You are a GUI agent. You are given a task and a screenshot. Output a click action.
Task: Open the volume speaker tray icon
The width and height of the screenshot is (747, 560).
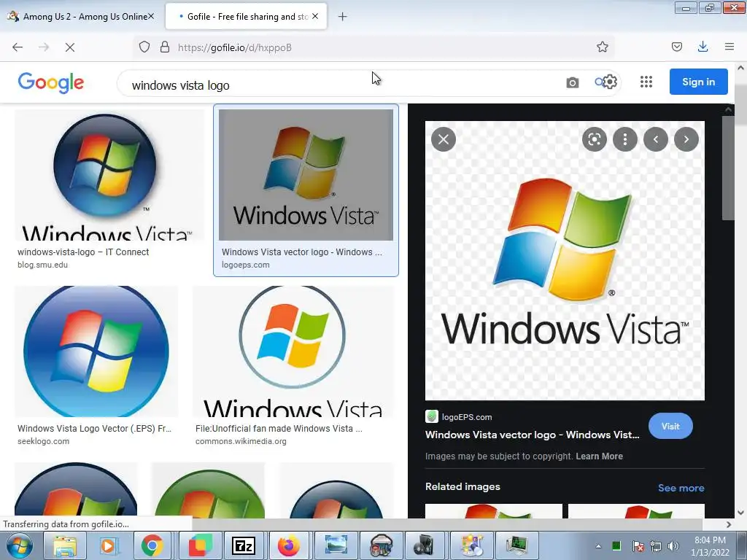(673, 546)
